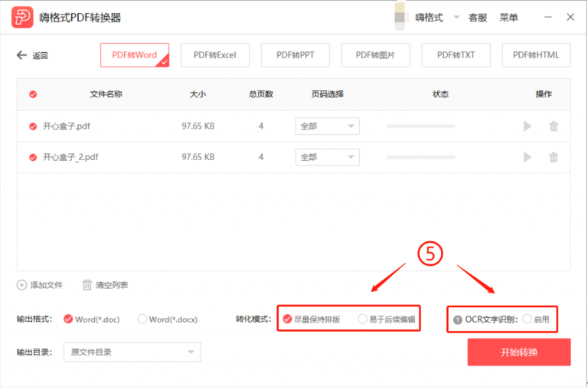The height and width of the screenshot is (390, 588).
Task: Click the 嗨格式 account name
Action: point(429,18)
